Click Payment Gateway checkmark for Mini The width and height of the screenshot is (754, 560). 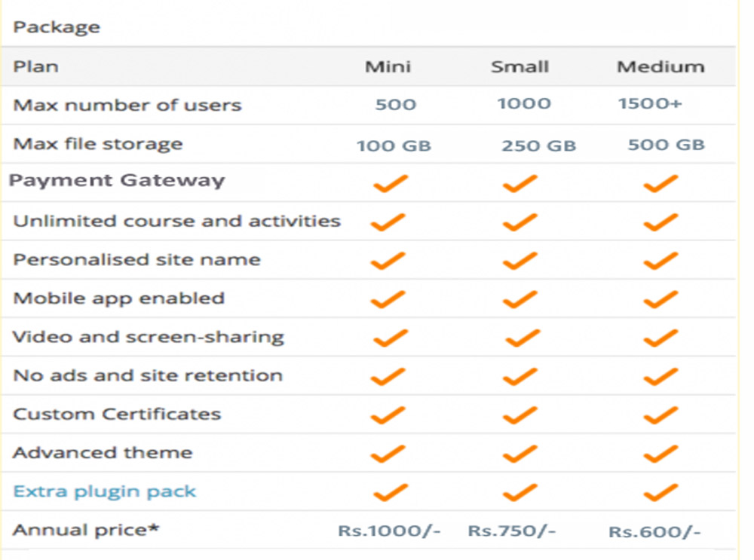[391, 184]
